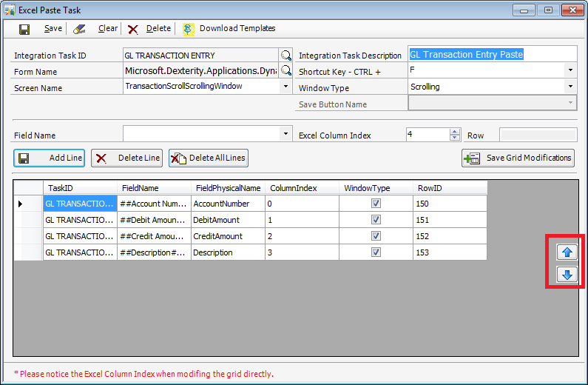Click Save Grid Modifications button

point(518,158)
